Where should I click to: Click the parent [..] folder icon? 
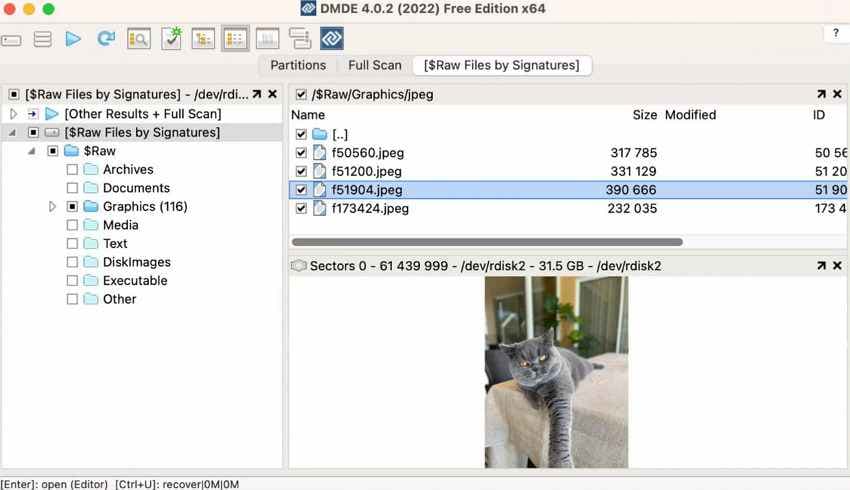[320, 134]
